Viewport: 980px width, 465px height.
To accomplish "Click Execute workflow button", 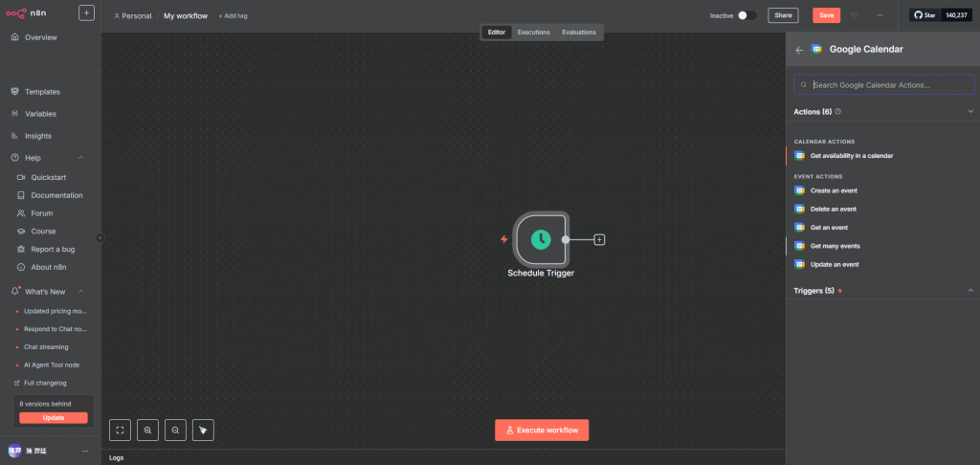I will (x=542, y=430).
